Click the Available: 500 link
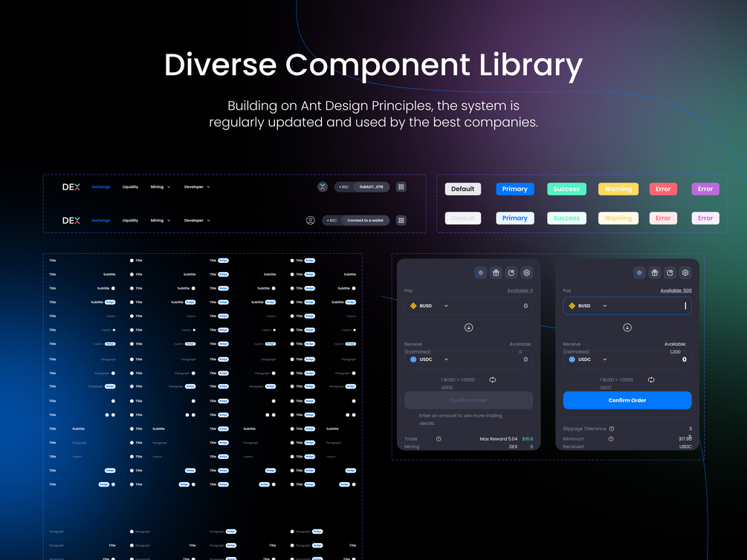The width and height of the screenshot is (747, 560). pyautogui.click(x=676, y=290)
